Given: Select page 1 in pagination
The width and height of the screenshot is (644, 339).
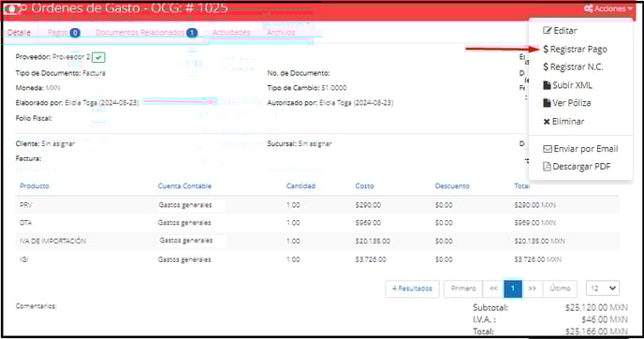Looking at the screenshot, I should tap(513, 288).
